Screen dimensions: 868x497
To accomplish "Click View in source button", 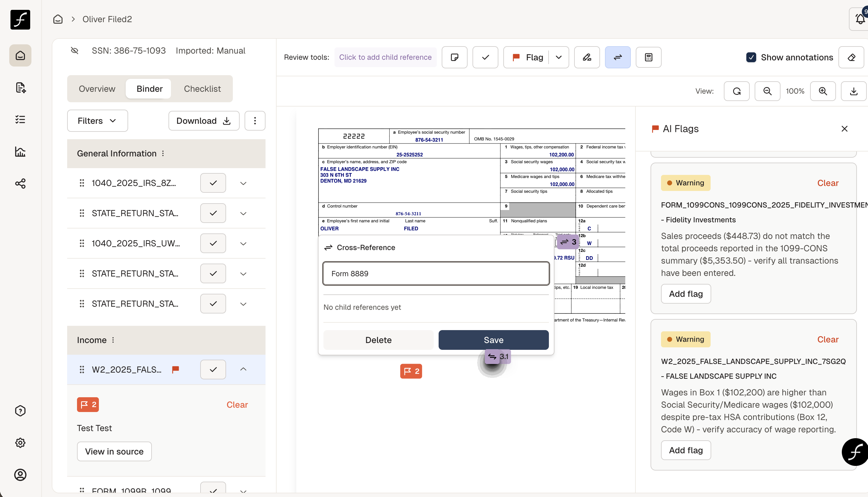I will coord(114,451).
